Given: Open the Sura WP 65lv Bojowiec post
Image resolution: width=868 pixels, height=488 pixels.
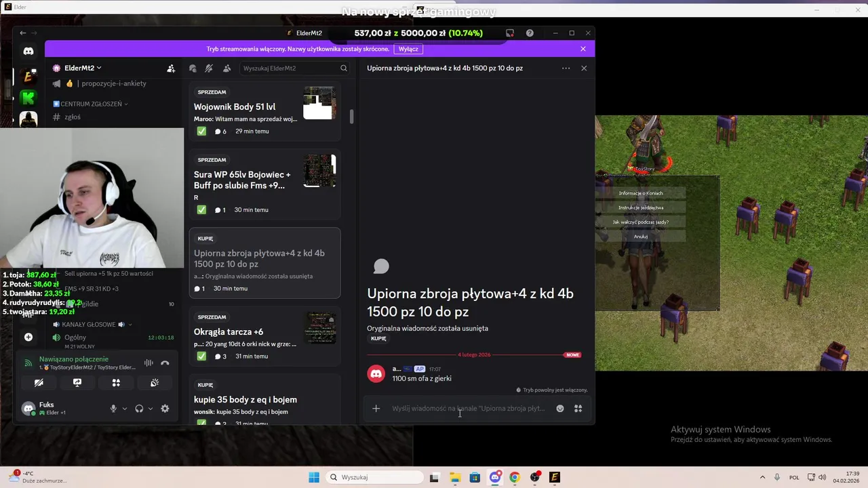Looking at the screenshot, I should coord(264,185).
